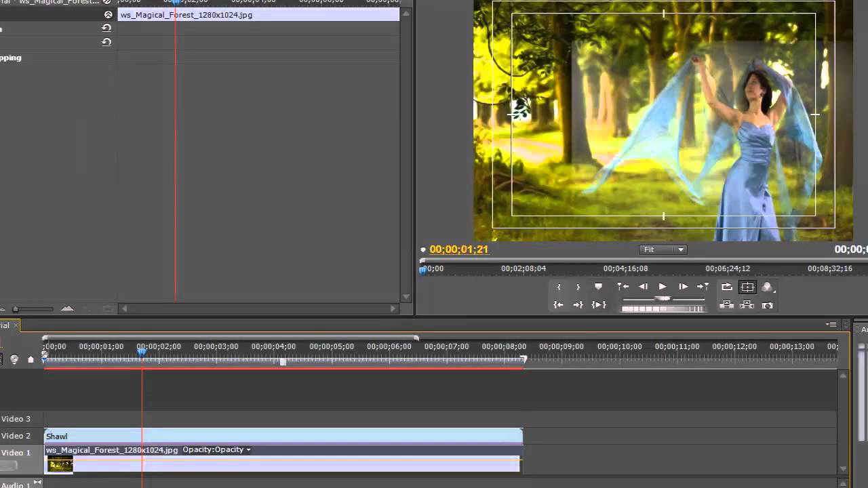Click the zoom in mountains icon in Effect Controls
868x488 pixels.
pyautogui.click(x=67, y=308)
